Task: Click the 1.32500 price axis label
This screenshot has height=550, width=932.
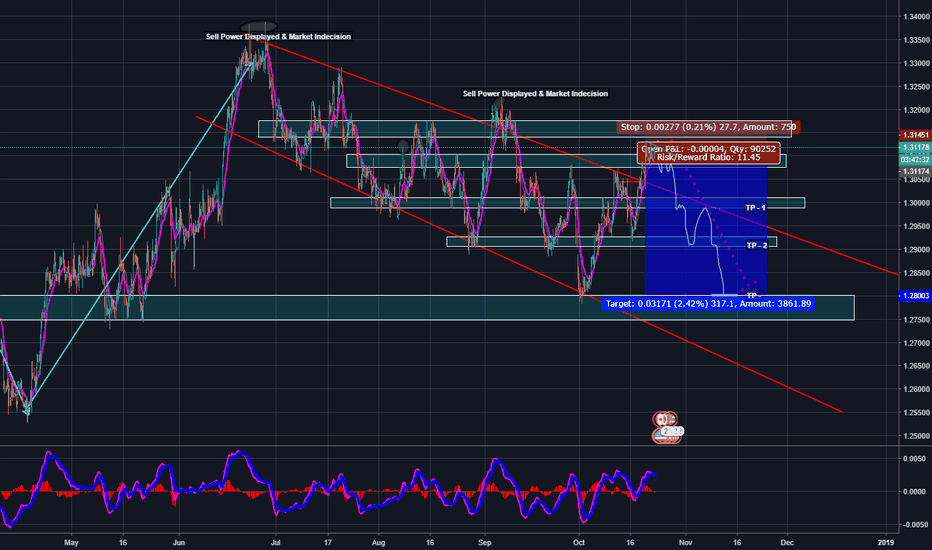Action: 916,87
